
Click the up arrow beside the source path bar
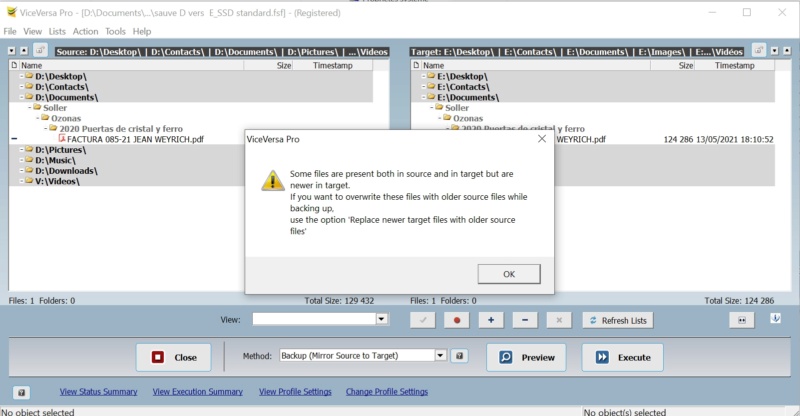24,51
